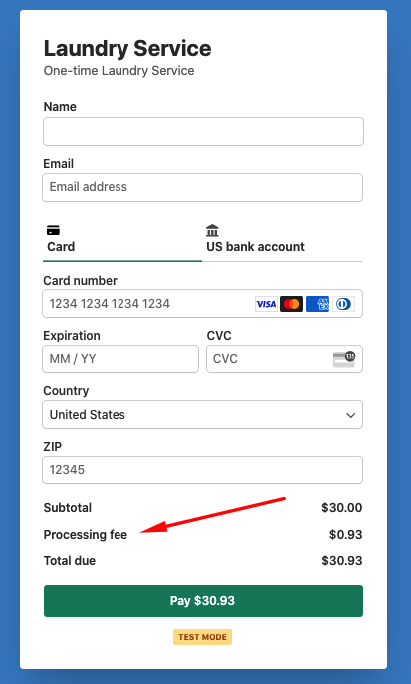Click the credit card icon above Card
The width and height of the screenshot is (411, 684).
(x=53, y=230)
